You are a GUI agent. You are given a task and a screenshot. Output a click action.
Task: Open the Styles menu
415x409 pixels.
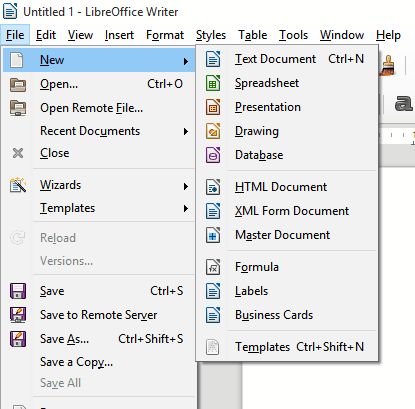[x=211, y=35]
